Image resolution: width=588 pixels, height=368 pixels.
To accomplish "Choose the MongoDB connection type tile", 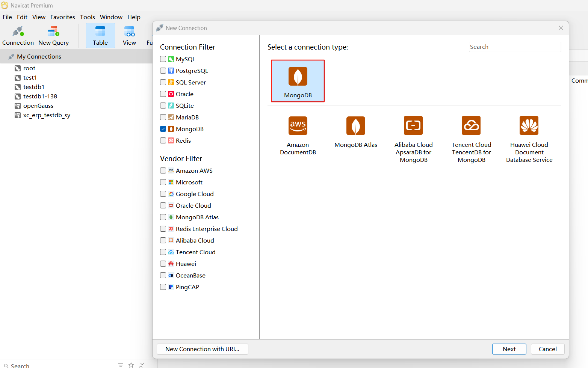I will point(298,81).
